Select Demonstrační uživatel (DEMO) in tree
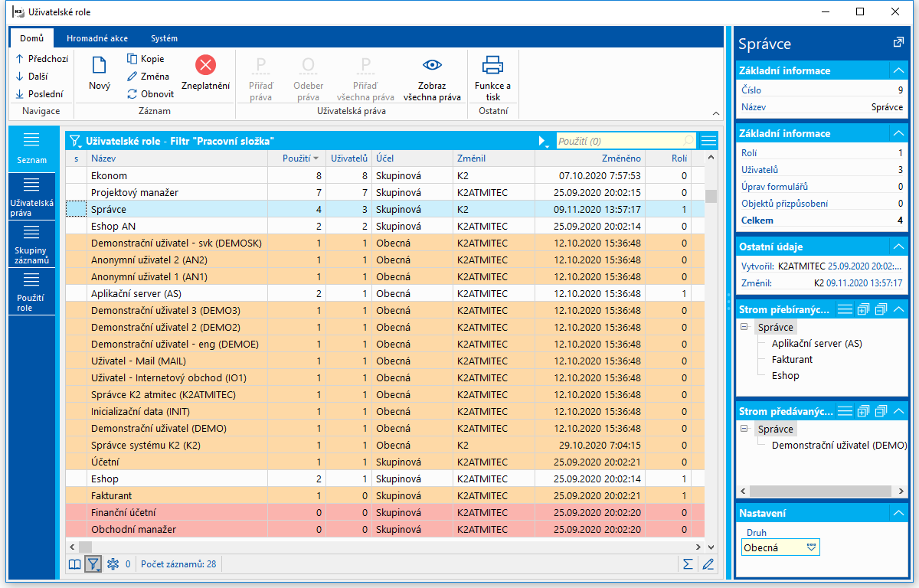 pyautogui.click(x=839, y=445)
